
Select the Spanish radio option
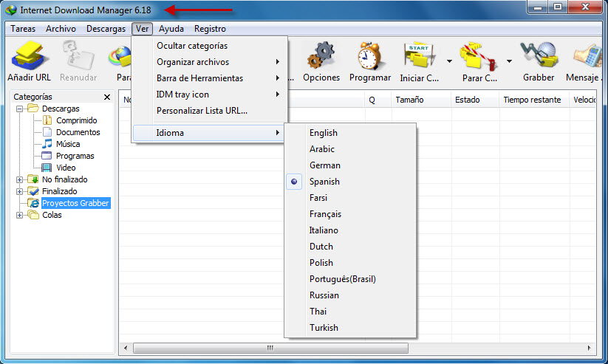click(x=294, y=182)
